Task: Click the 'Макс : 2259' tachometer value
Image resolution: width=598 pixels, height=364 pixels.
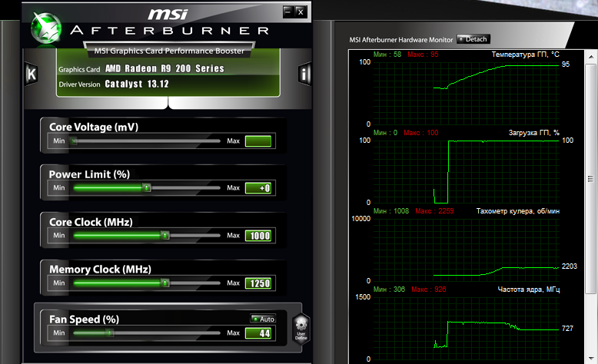Action: coord(434,211)
